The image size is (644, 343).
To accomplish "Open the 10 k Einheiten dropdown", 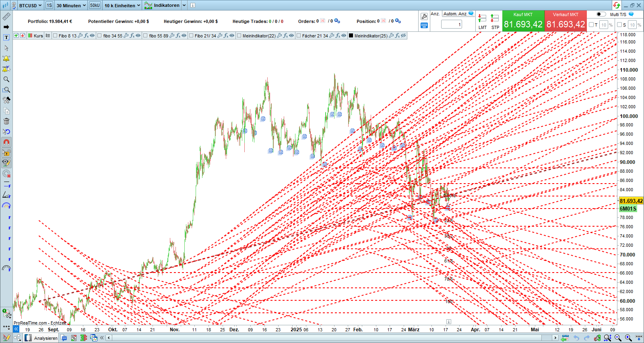I will point(122,5).
